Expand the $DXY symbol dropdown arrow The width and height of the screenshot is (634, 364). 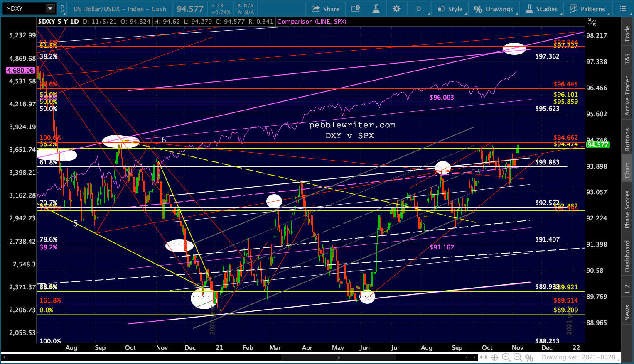pos(50,8)
